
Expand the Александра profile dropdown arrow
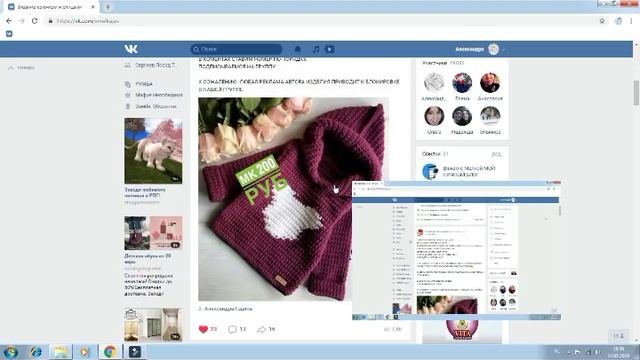tap(504, 49)
